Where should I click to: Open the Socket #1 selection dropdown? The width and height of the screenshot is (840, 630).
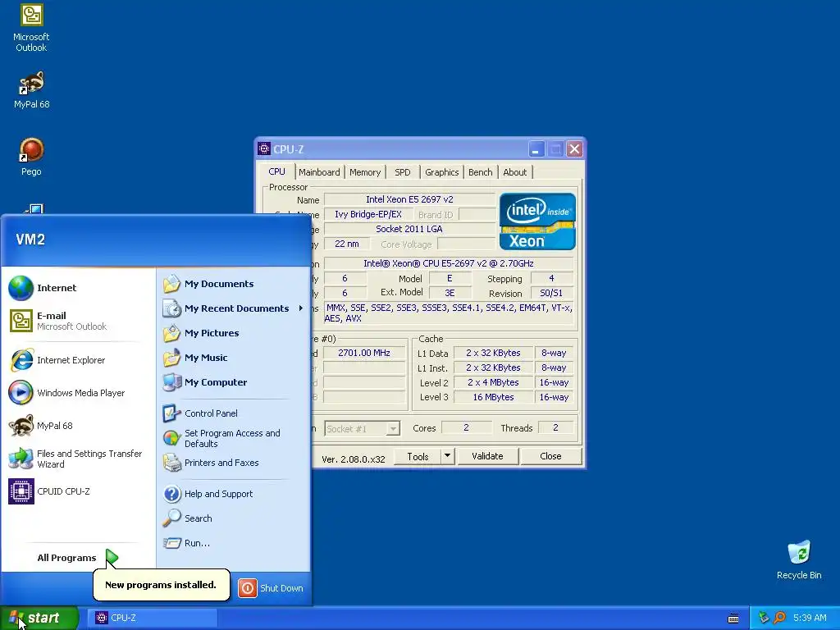(x=362, y=428)
